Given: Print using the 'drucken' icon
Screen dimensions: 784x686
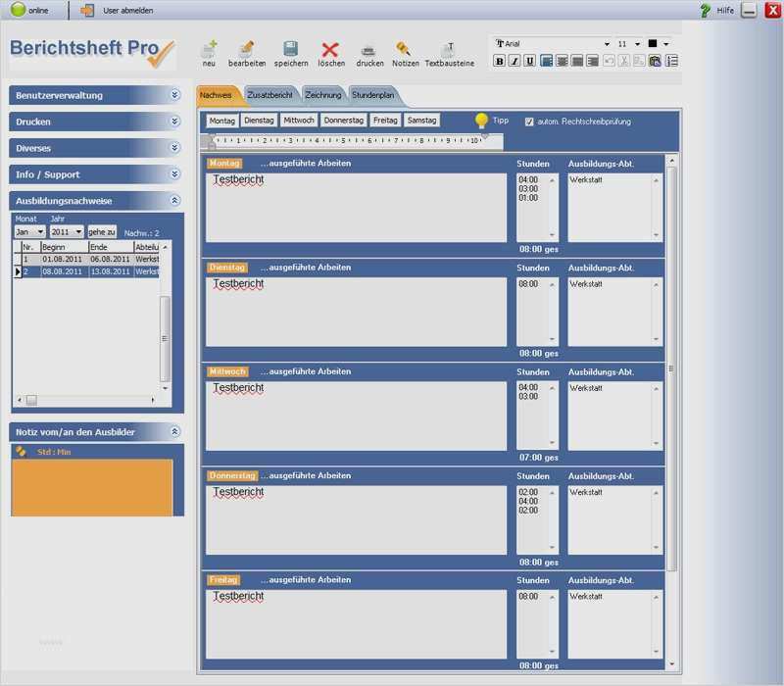Looking at the screenshot, I should coord(369,50).
